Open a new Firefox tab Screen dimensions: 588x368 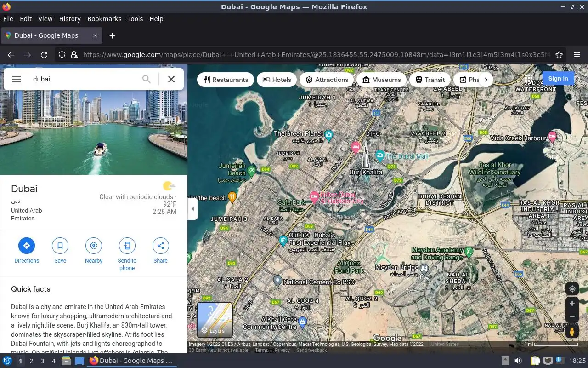pos(112,35)
